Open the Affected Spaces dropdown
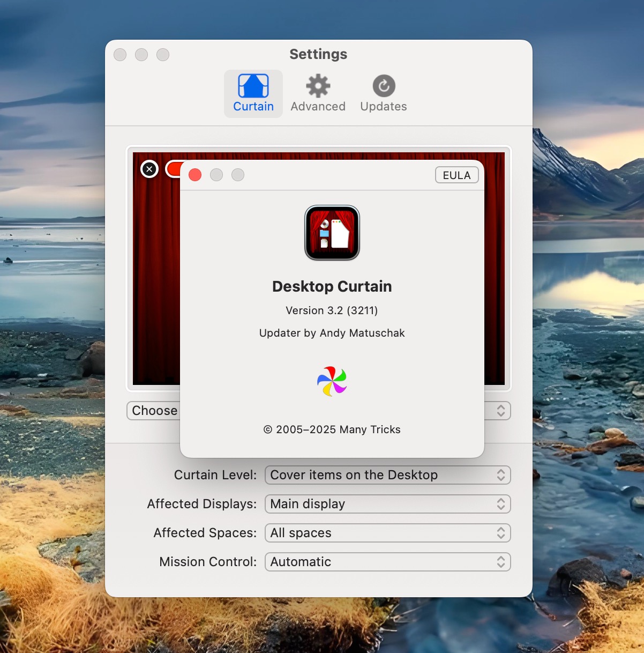This screenshot has width=644, height=653. click(388, 533)
